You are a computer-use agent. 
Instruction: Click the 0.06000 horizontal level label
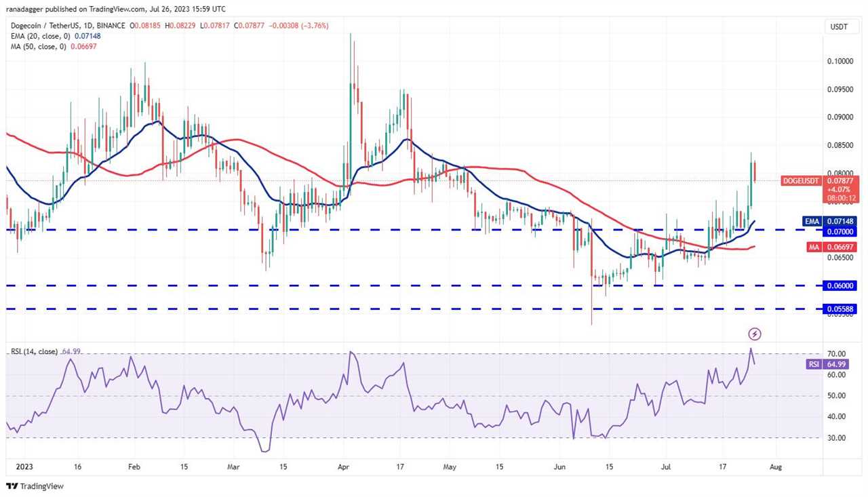coord(842,286)
